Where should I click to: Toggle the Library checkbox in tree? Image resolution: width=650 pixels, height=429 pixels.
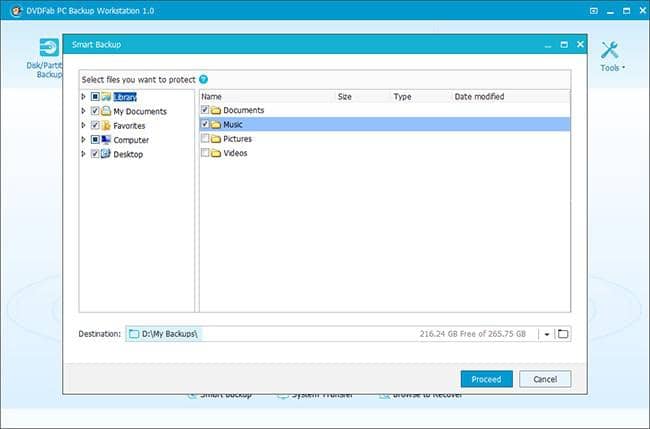pos(95,97)
